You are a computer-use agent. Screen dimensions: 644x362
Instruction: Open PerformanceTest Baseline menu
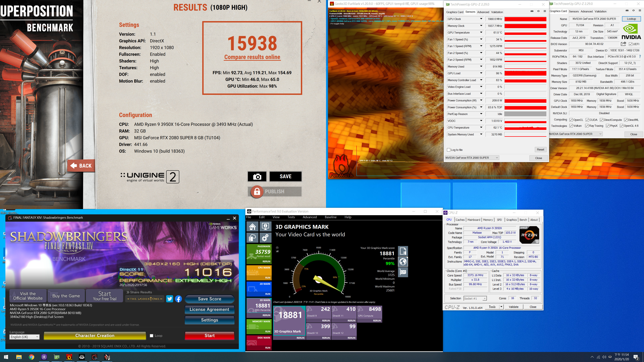pyautogui.click(x=331, y=217)
